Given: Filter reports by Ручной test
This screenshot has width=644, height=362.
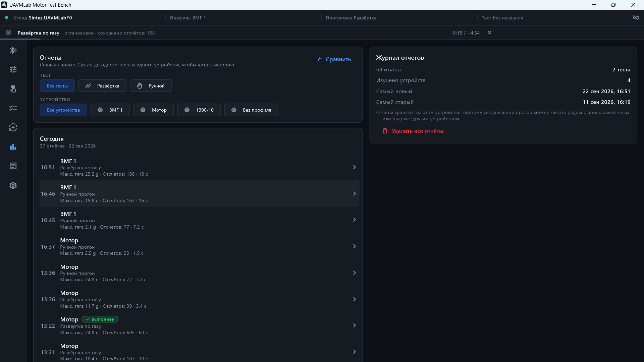Looking at the screenshot, I should [151, 86].
